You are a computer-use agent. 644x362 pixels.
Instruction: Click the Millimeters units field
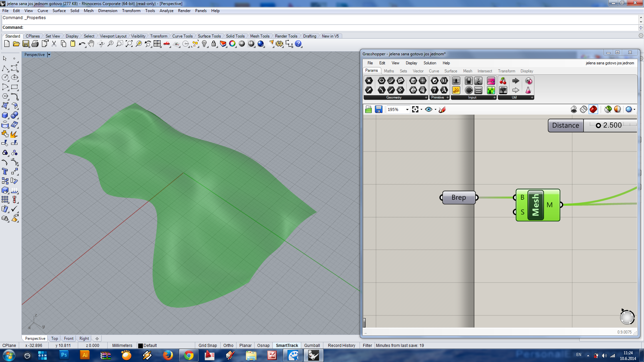pos(122,346)
